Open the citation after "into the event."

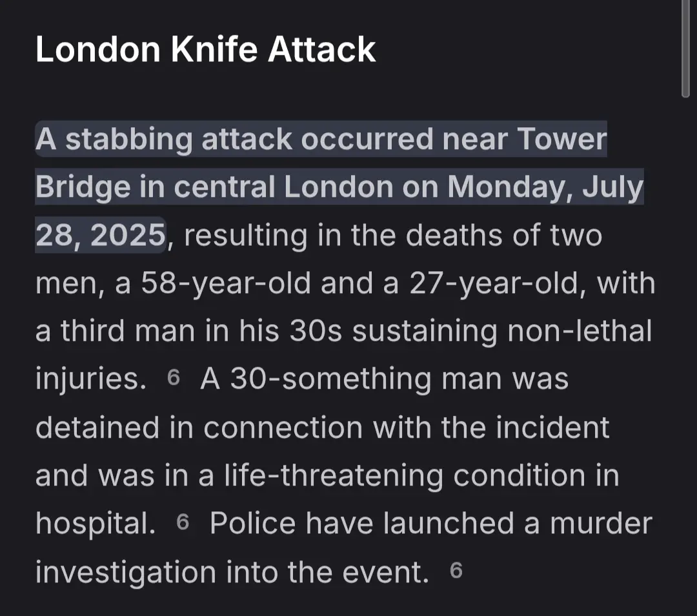(456, 571)
